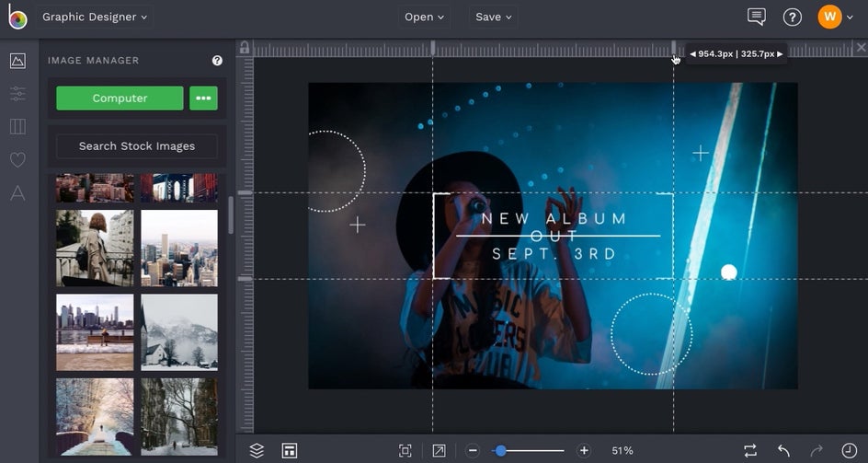Select the waterfront skyline bench thumbnail

pyautogui.click(x=95, y=332)
